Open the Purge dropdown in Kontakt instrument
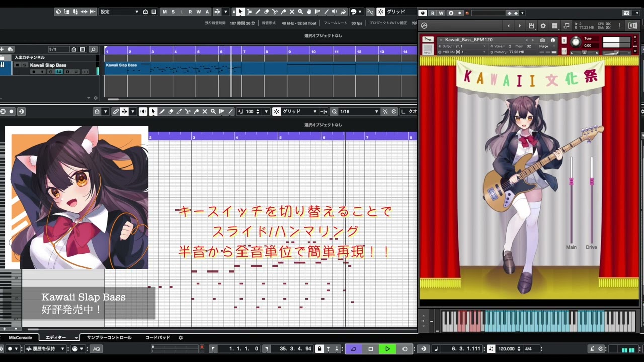This screenshot has width=644, height=362. [546, 46]
